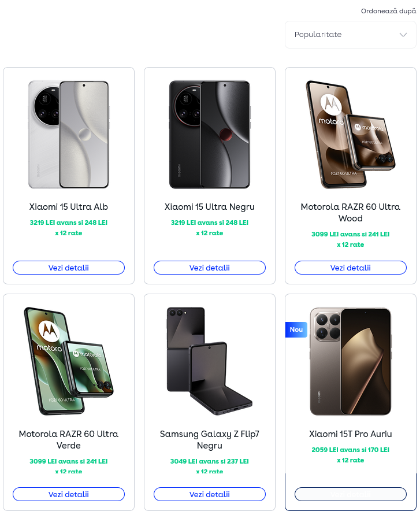
Task: Click the Xiaomi 15T Pro Auriu title
Action: [x=351, y=434]
